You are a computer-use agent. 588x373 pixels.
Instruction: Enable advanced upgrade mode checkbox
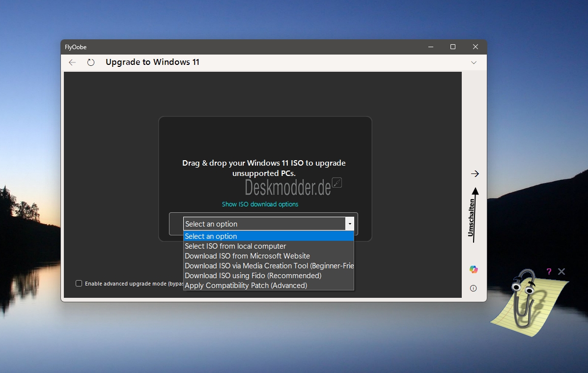click(79, 284)
